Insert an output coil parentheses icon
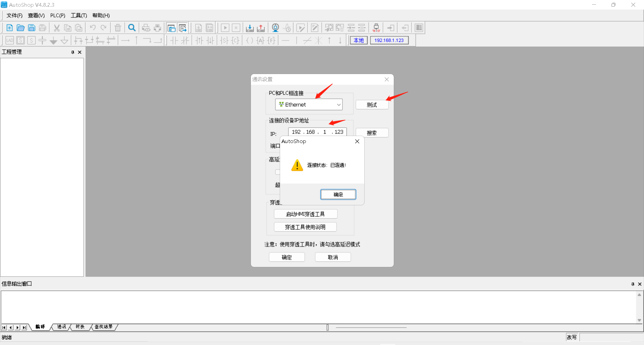 tap(250, 41)
